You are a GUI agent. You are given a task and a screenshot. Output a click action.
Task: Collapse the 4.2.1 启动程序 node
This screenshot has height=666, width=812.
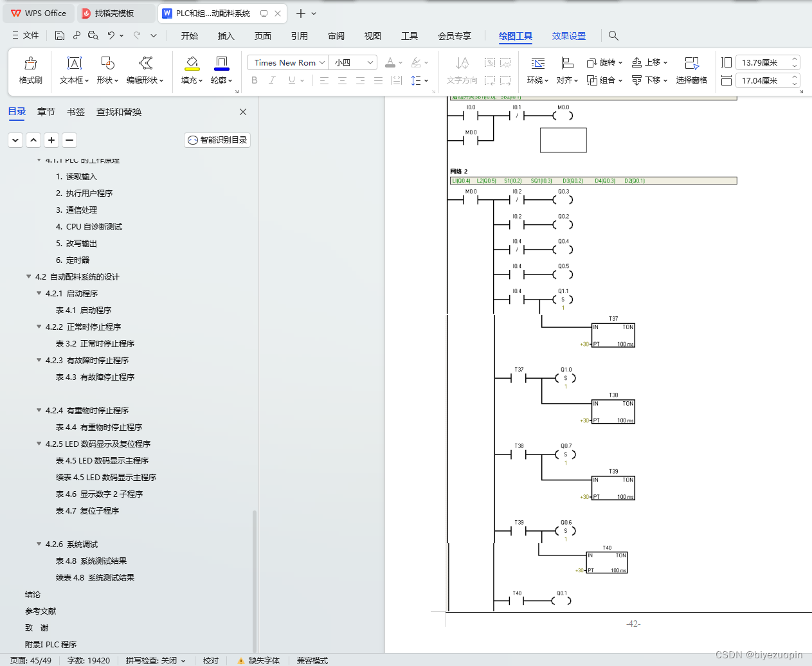[x=39, y=293]
